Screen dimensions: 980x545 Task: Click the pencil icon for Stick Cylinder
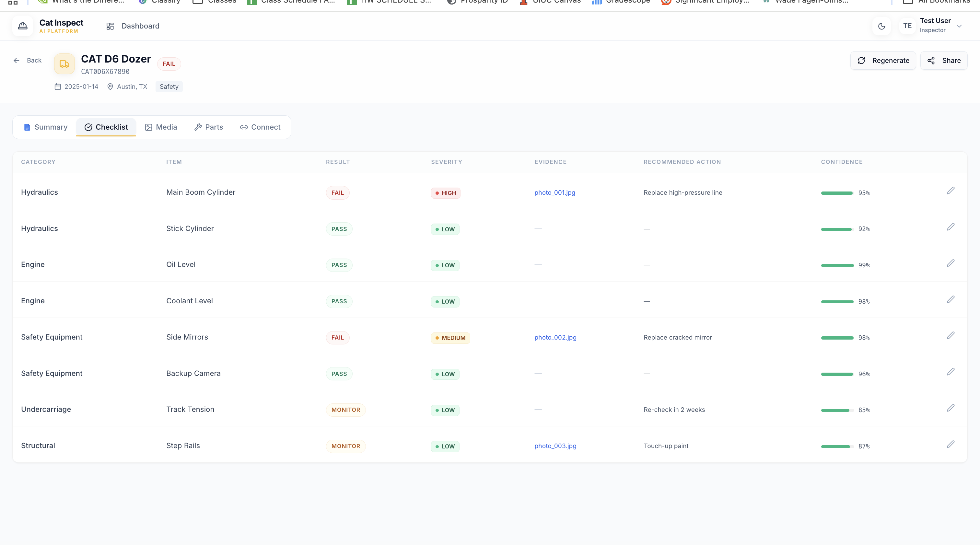coord(950,227)
